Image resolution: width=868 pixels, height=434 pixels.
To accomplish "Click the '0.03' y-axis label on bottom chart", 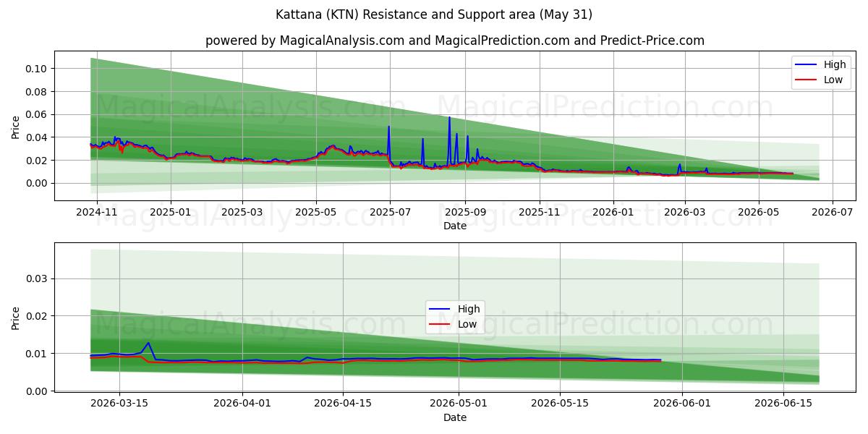I will [x=37, y=278].
